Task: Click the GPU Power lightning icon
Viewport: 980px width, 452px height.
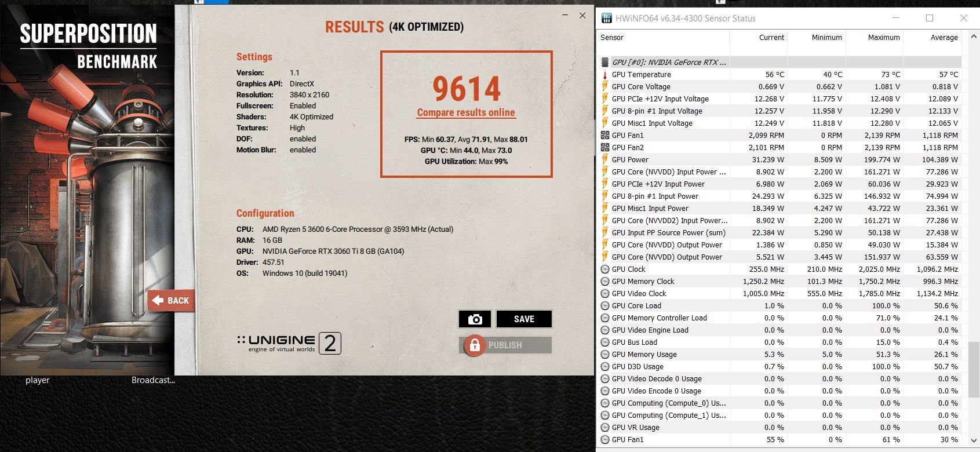Action: coord(605,160)
